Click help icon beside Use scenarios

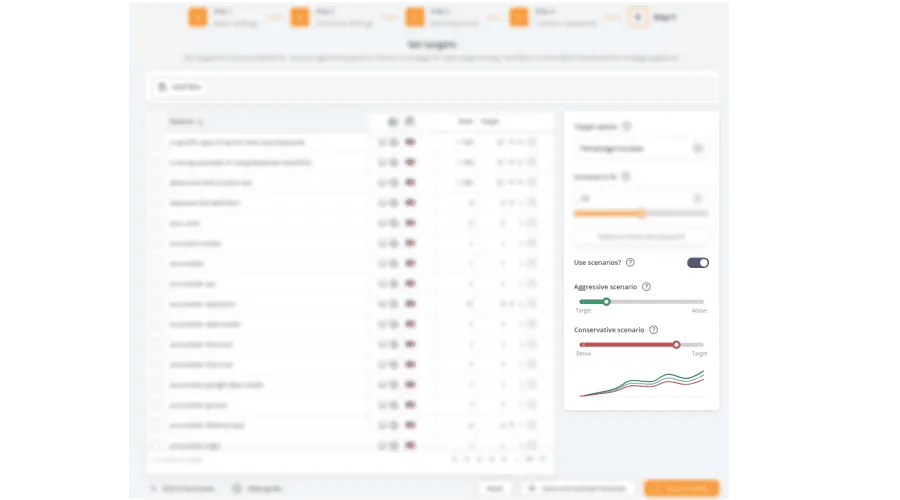pos(630,262)
